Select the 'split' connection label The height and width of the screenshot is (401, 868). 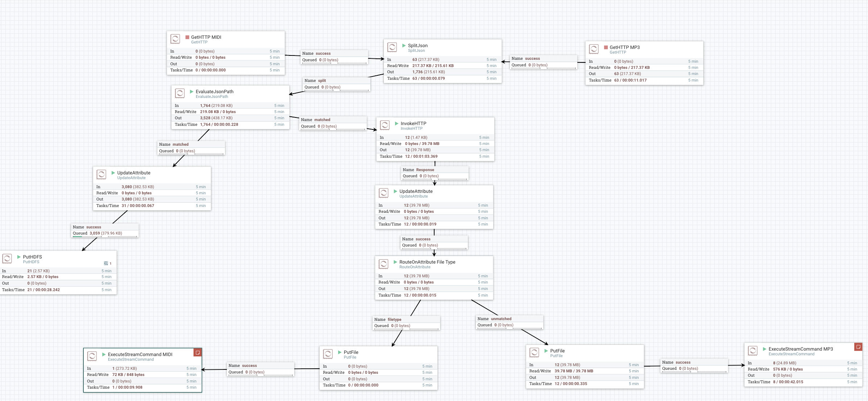pyautogui.click(x=322, y=80)
